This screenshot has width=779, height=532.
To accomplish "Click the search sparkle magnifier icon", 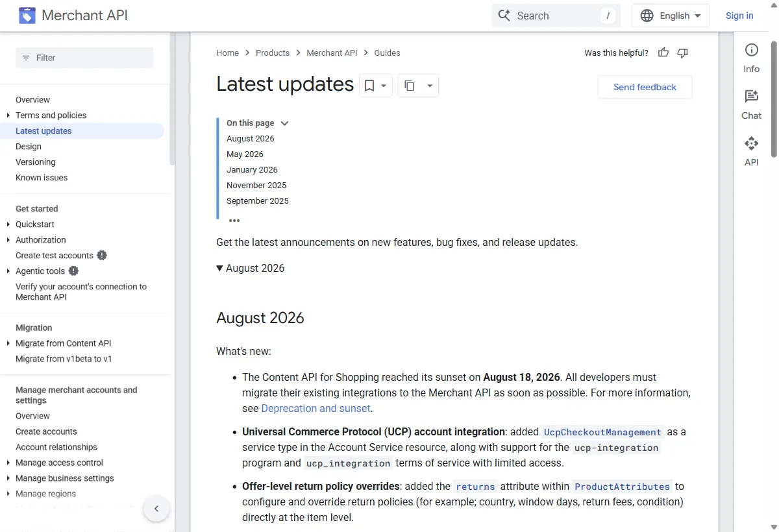I will point(504,16).
